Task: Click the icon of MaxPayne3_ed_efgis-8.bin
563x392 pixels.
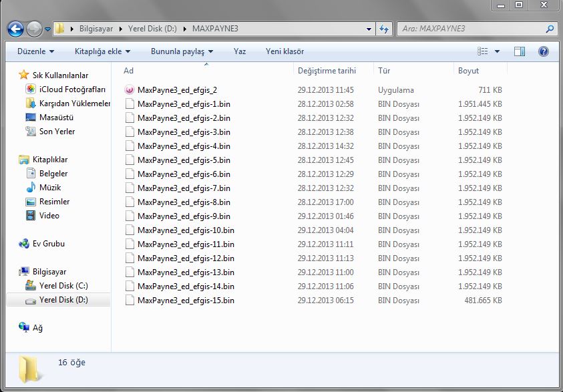Action: (x=130, y=202)
